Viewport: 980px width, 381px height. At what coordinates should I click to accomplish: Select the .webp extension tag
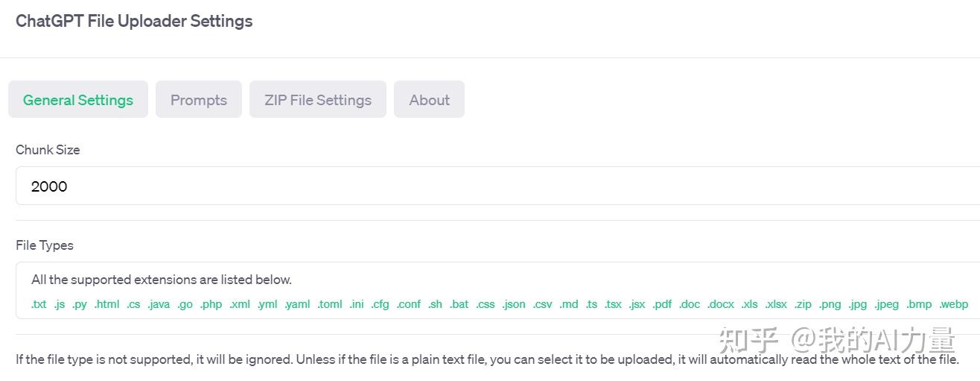[x=954, y=304]
